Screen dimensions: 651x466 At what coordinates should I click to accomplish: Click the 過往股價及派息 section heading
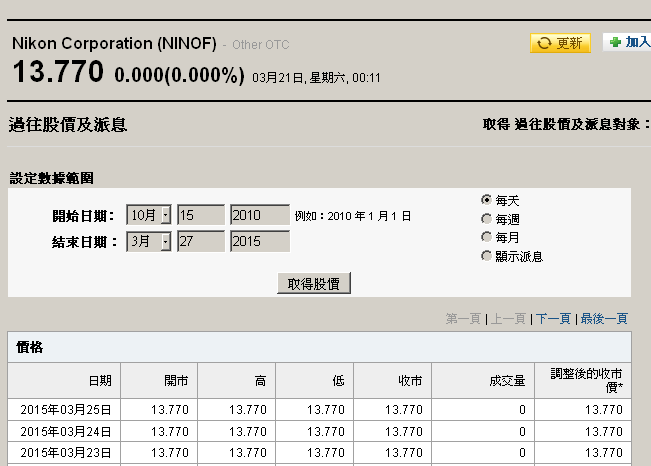pyautogui.click(x=68, y=125)
